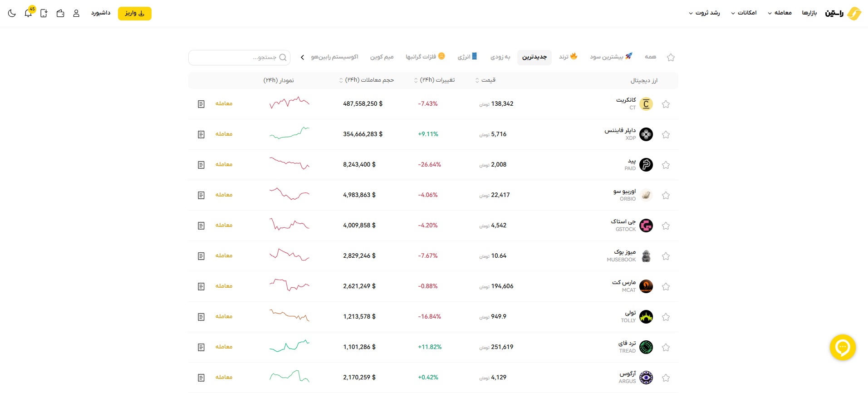Click the MCAT coin logo
This screenshot has width=868, height=393.
click(646, 286)
